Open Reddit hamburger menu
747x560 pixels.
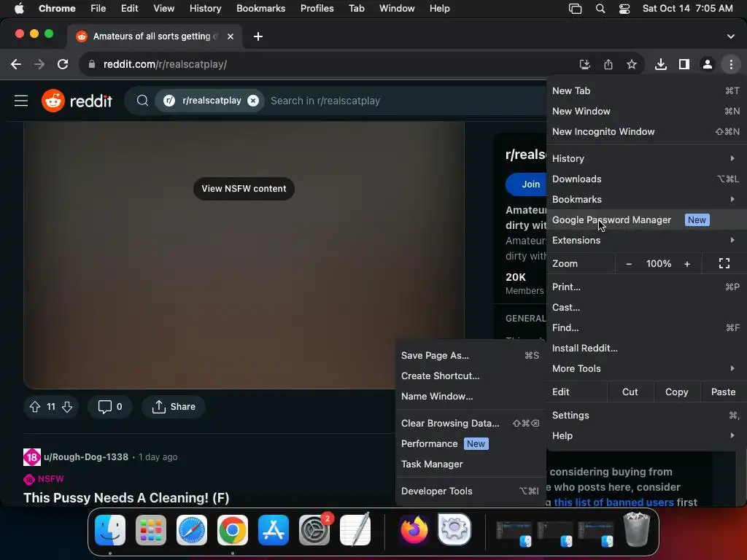[21, 101]
